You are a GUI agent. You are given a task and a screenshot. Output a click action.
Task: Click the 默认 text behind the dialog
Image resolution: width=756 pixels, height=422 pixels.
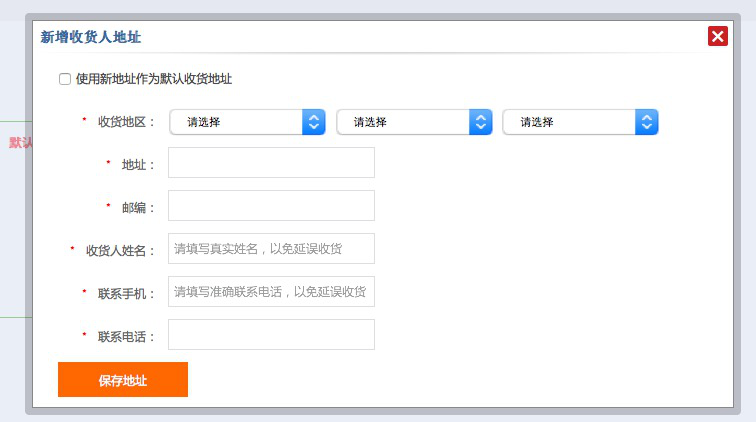[x=20, y=143]
